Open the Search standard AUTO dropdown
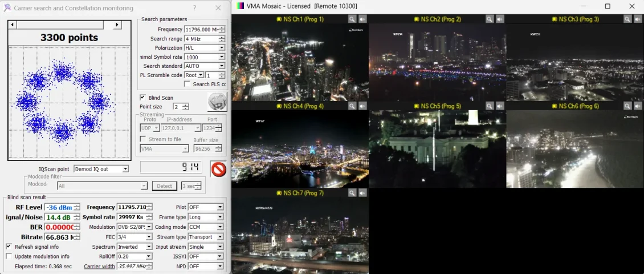 [x=221, y=66]
